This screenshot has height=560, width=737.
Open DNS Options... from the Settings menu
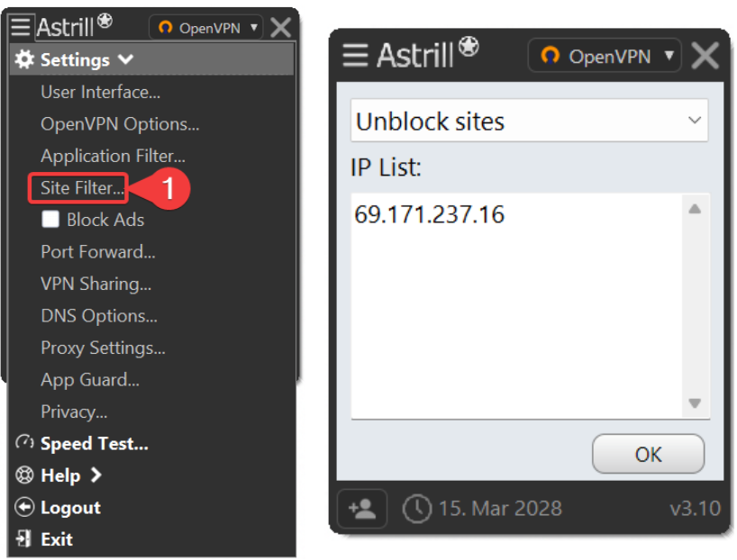pyautogui.click(x=99, y=316)
